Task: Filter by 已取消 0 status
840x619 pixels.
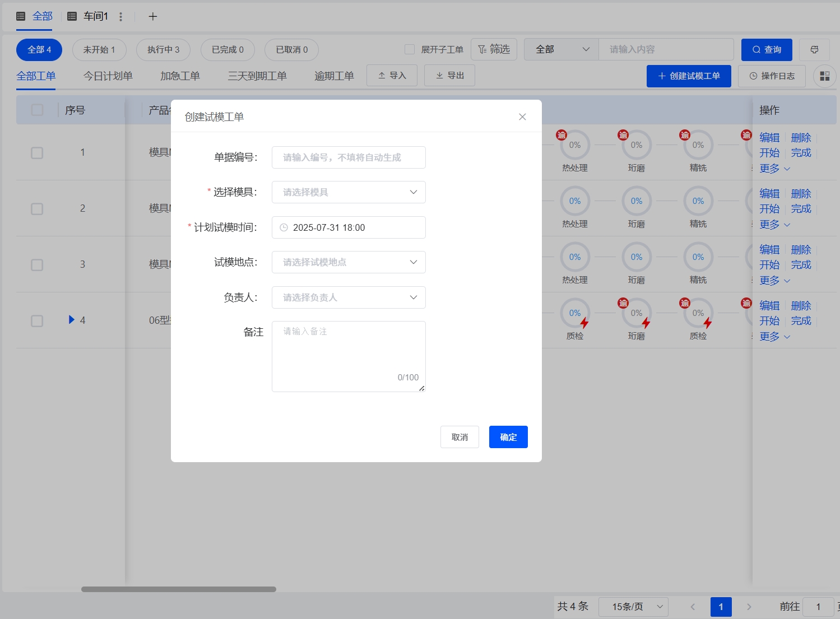Action: (291, 50)
